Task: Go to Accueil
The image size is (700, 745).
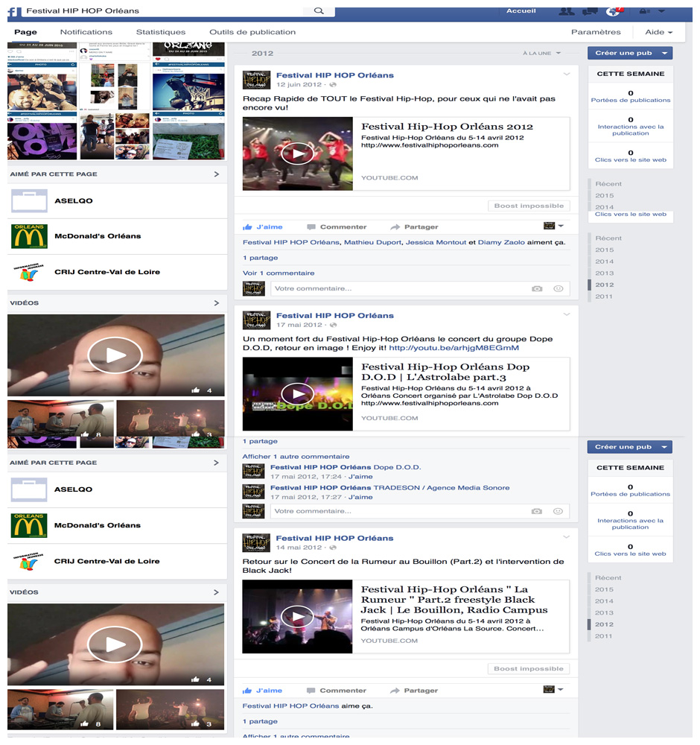Action: (521, 10)
